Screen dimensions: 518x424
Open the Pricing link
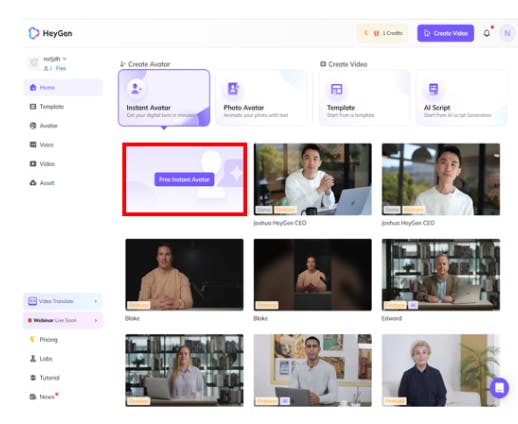point(48,339)
